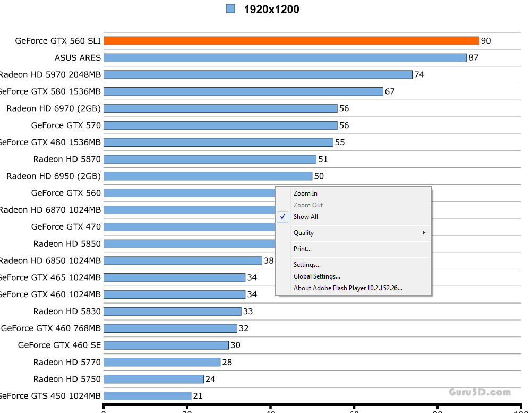Click the value 50 data label
The image size is (532, 413).
[319, 176]
